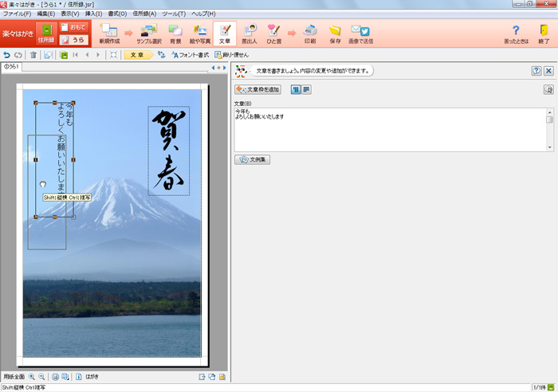This screenshot has height=392, width=558.
Task: Click the zoom in magnifier icon
Action: pyautogui.click(x=32, y=377)
